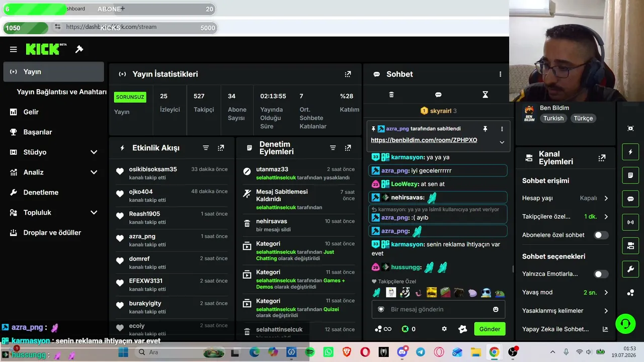Open Yavaş mod setting chevron
Screen dimensions: 644x362
pyautogui.click(x=606, y=292)
